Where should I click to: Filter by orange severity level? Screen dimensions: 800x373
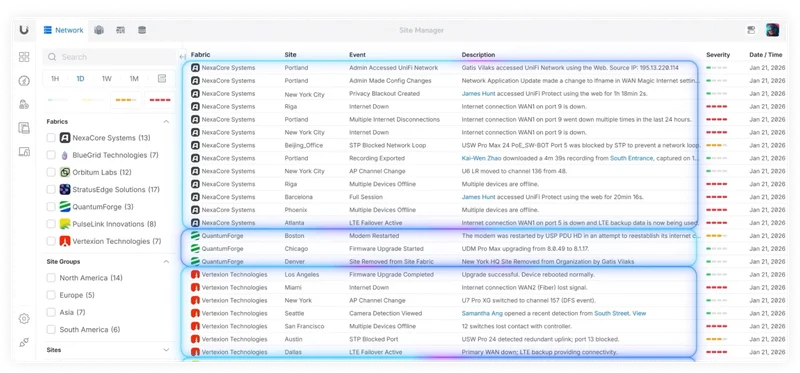[126, 100]
